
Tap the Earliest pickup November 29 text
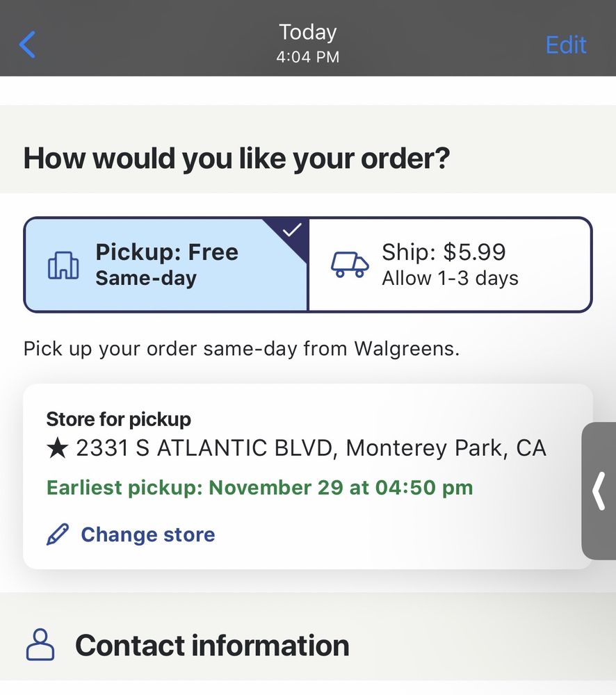[x=260, y=488]
